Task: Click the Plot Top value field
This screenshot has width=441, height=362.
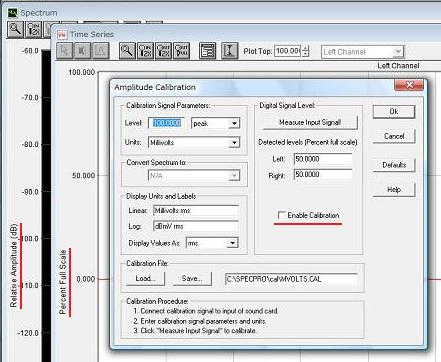Action: tap(288, 51)
